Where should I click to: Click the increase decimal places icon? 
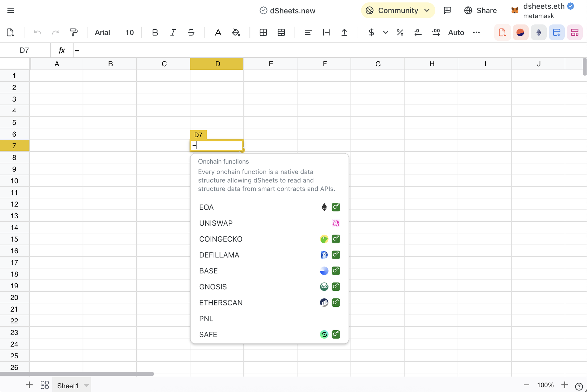pos(436,32)
